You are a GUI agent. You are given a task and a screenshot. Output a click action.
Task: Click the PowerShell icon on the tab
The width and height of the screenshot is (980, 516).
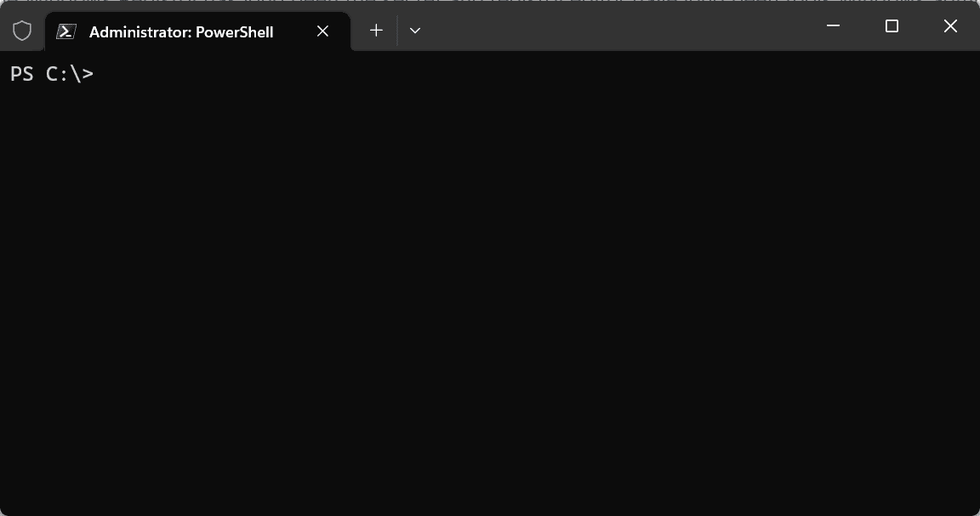tap(66, 31)
